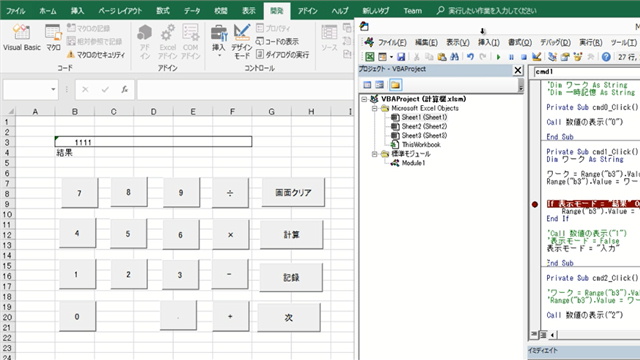
Task: Open VBA デバッグ(D) menu
Action: (x=555, y=42)
